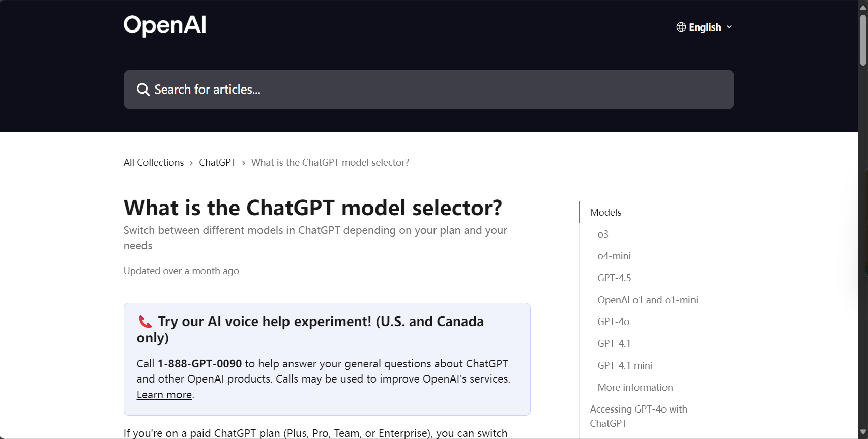Jump to Models section in contents
Image resolution: width=868 pixels, height=439 pixels.
605,212
